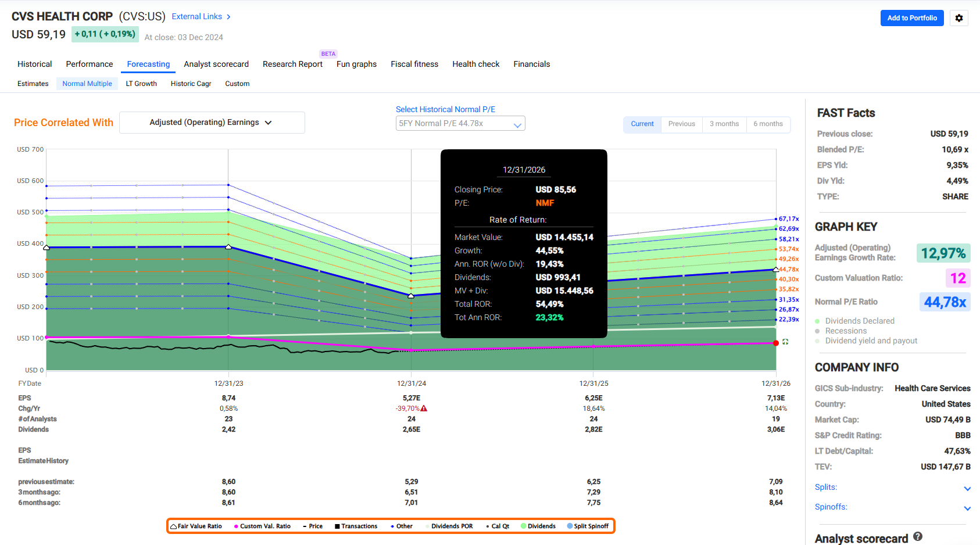Click the red endpoint dot on the magenta line
The width and height of the screenshot is (980, 545).
point(776,343)
